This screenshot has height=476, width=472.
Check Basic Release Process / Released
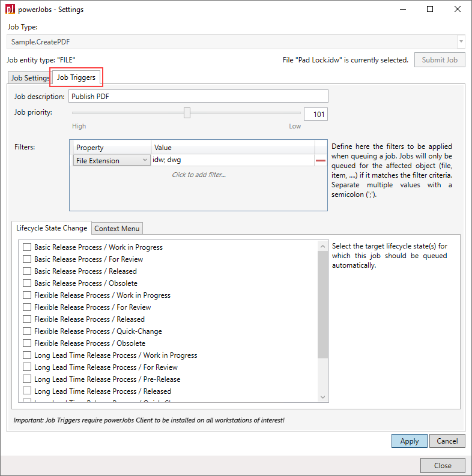click(x=27, y=271)
